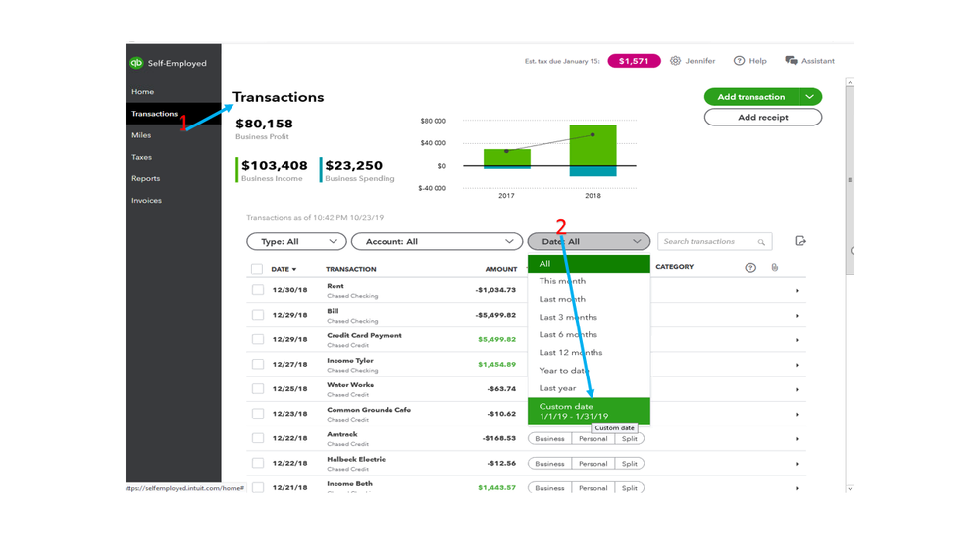Split the Halbeck Electric transaction
This screenshot has width=980, height=551.
tap(630, 464)
